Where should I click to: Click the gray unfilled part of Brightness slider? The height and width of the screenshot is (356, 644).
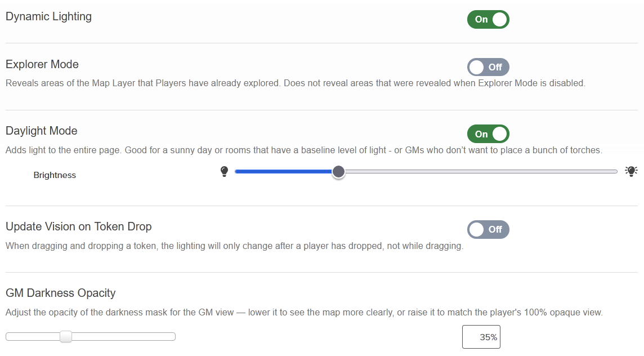tap(481, 171)
